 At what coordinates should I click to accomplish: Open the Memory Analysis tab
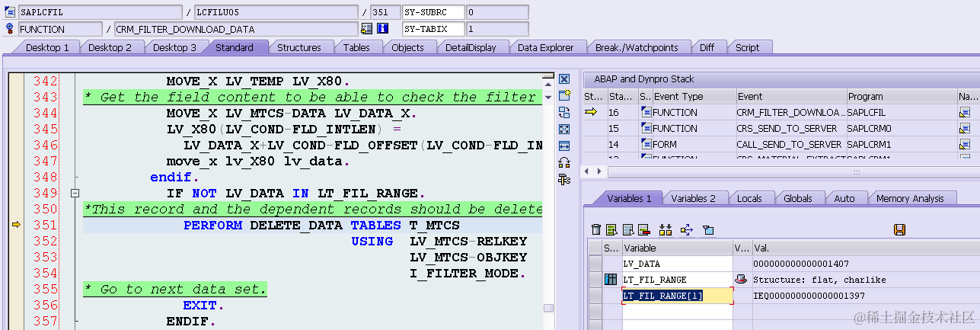tap(910, 198)
